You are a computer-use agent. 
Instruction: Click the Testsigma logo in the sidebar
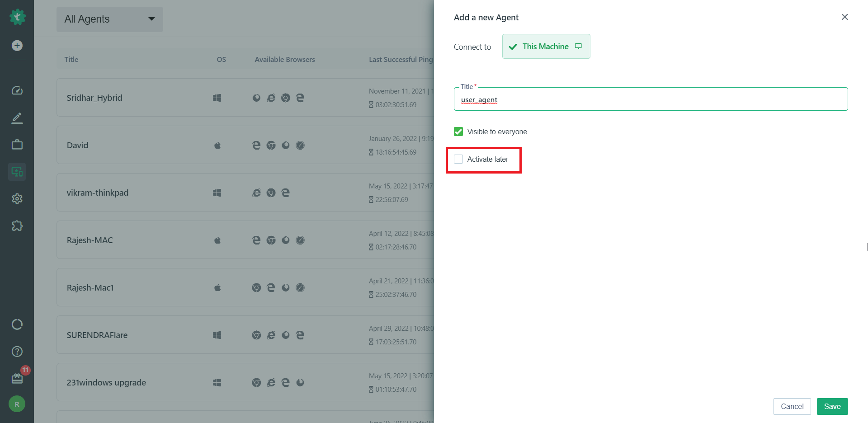[17, 17]
